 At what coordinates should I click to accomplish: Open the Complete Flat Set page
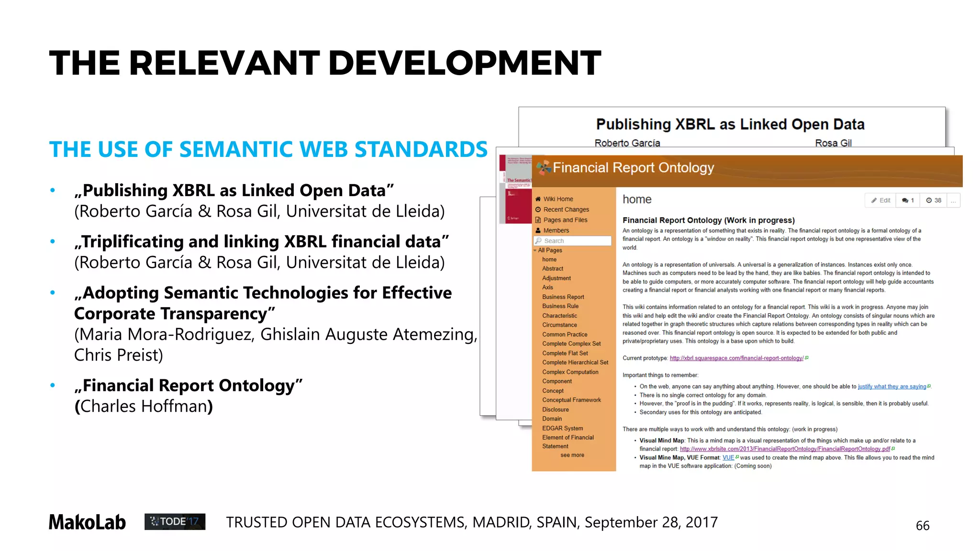coord(565,353)
